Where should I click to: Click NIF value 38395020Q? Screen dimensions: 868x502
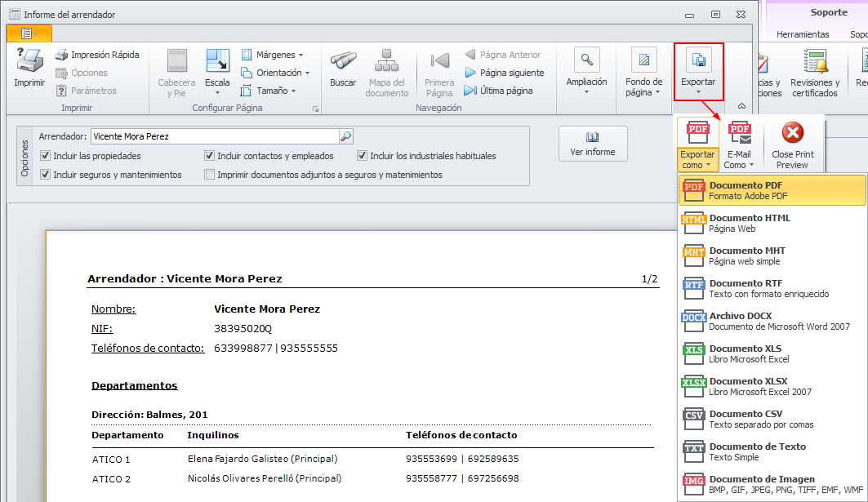point(243,329)
